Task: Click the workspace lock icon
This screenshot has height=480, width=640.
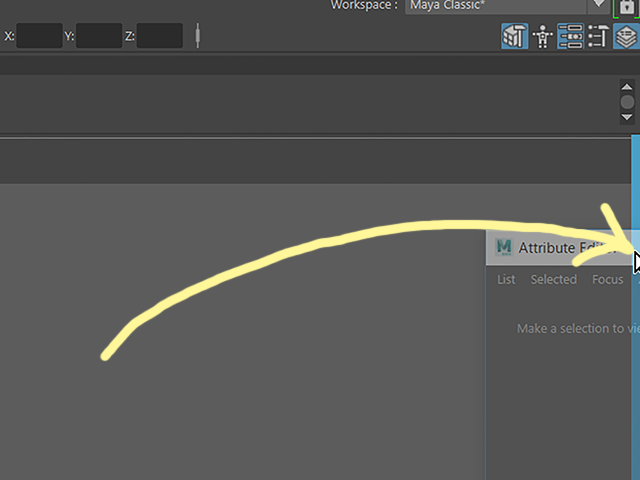Action: [x=627, y=7]
